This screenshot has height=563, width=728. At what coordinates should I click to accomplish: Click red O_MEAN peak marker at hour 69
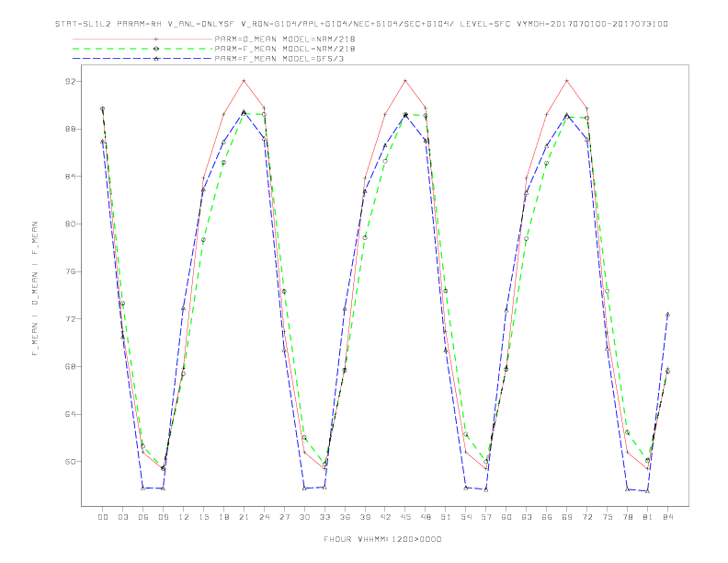pos(567,81)
